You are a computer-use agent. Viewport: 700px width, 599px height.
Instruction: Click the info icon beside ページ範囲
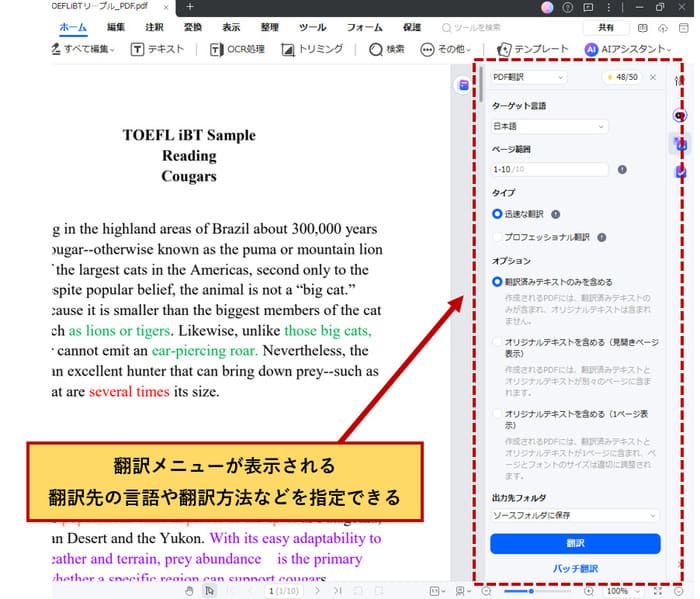click(622, 169)
